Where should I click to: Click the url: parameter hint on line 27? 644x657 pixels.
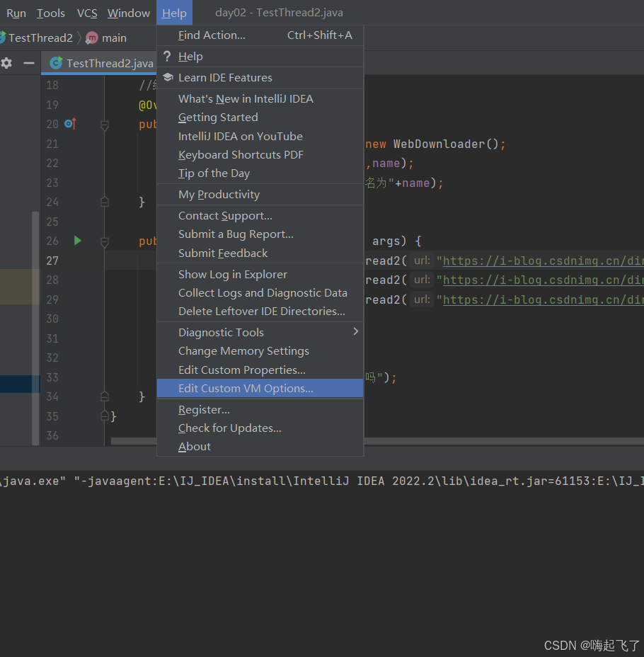(422, 261)
